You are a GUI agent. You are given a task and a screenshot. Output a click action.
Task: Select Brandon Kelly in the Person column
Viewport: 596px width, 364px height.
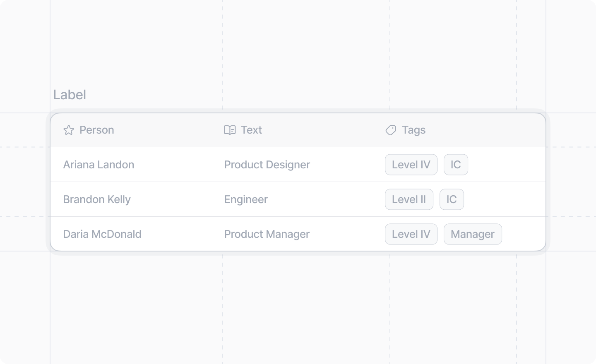click(97, 199)
